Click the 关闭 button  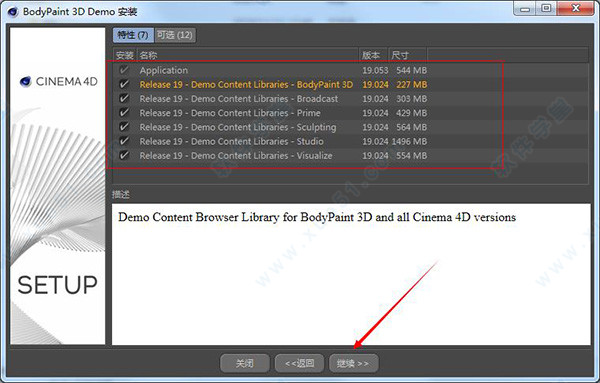[245, 363]
